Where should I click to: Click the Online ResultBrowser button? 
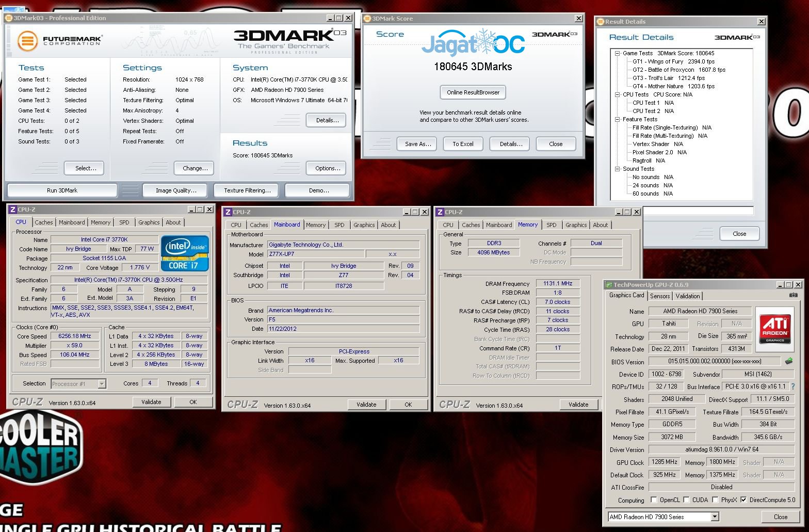coord(473,92)
